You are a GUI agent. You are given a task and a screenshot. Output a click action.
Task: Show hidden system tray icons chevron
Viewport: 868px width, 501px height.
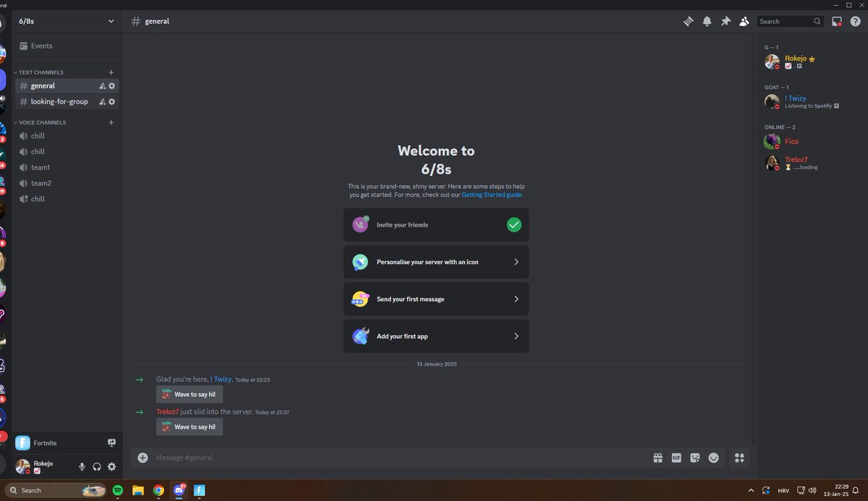(x=751, y=490)
